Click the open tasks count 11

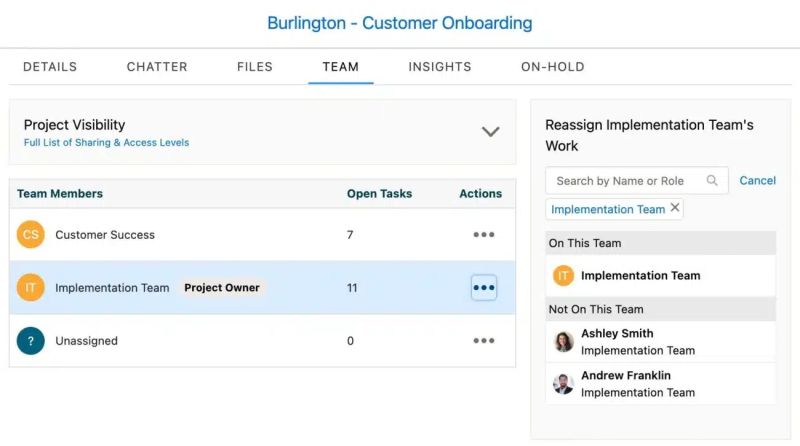[x=352, y=288]
